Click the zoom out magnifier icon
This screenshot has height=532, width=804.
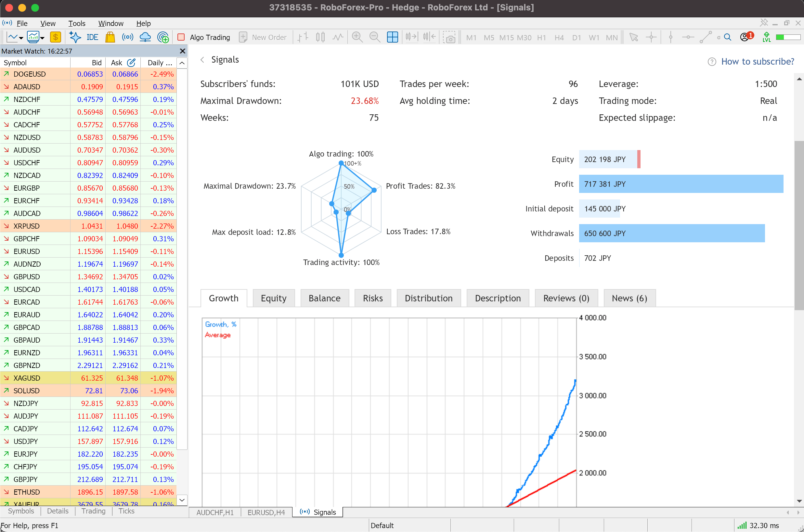pyautogui.click(x=375, y=37)
